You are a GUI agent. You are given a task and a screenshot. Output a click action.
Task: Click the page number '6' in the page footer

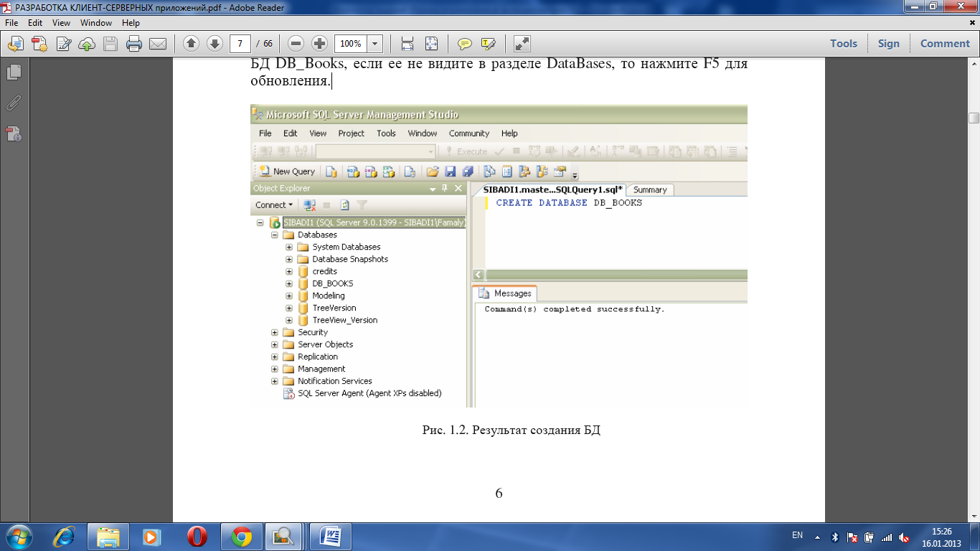coord(499,494)
